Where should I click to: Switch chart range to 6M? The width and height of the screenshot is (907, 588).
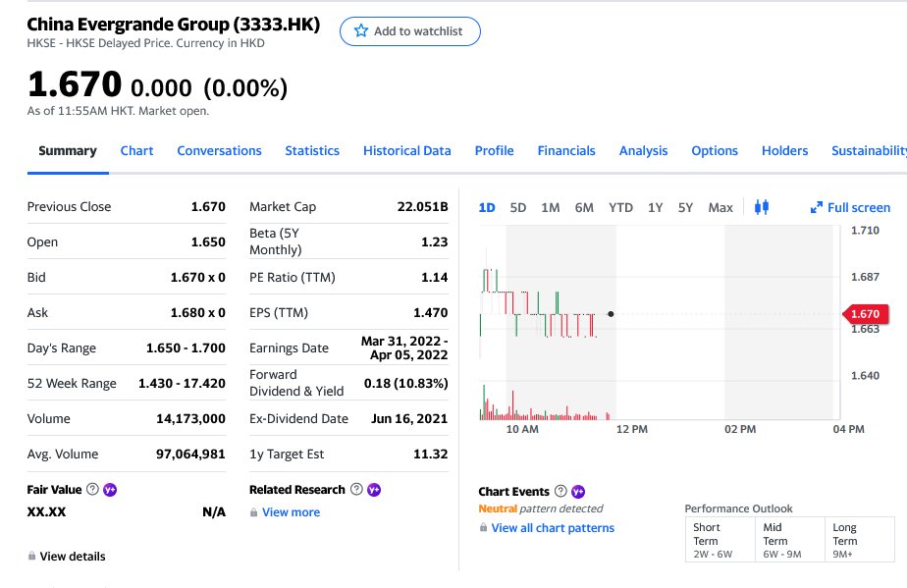tap(584, 208)
